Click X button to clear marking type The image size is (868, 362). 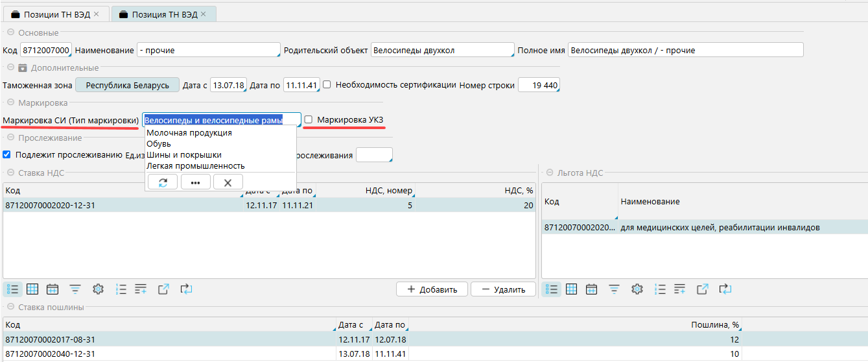[x=228, y=183]
